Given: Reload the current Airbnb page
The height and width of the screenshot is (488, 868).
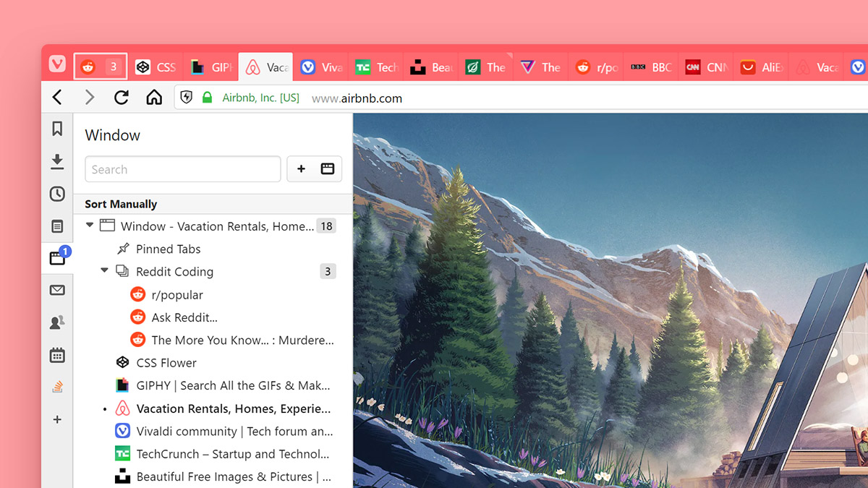Looking at the screenshot, I should 122,97.
